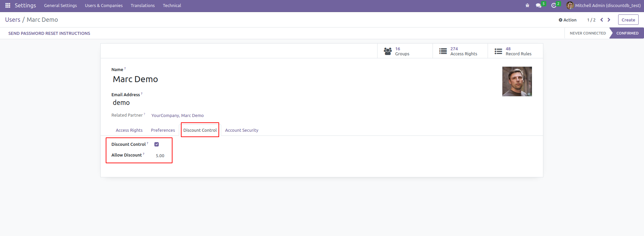Click the Related Partner label
The image size is (644, 236).
click(127, 115)
